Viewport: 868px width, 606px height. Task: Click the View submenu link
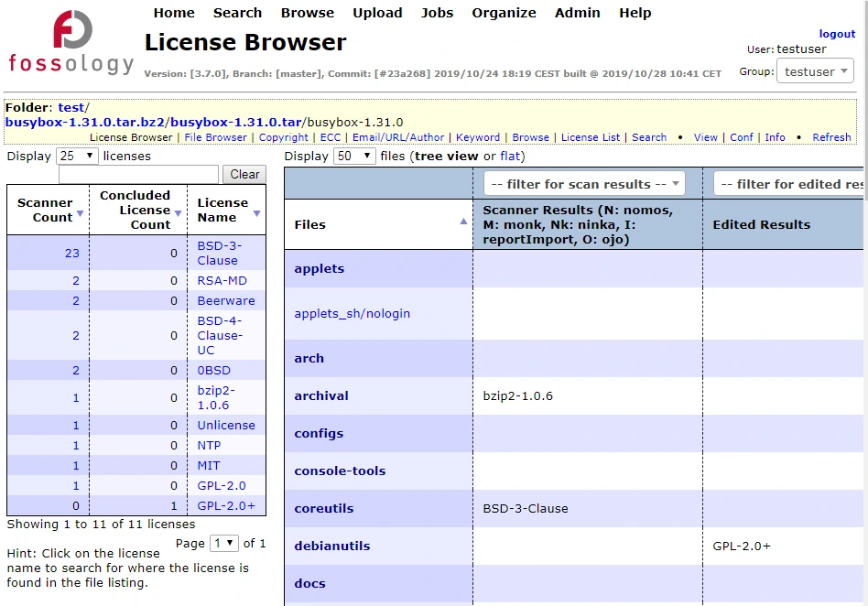[x=705, y=137]
